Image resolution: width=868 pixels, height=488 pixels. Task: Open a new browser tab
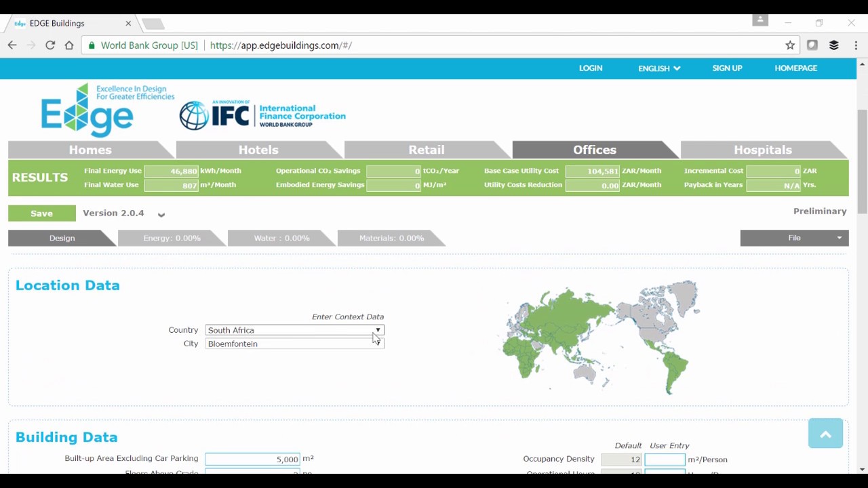(x=153, y=24)
